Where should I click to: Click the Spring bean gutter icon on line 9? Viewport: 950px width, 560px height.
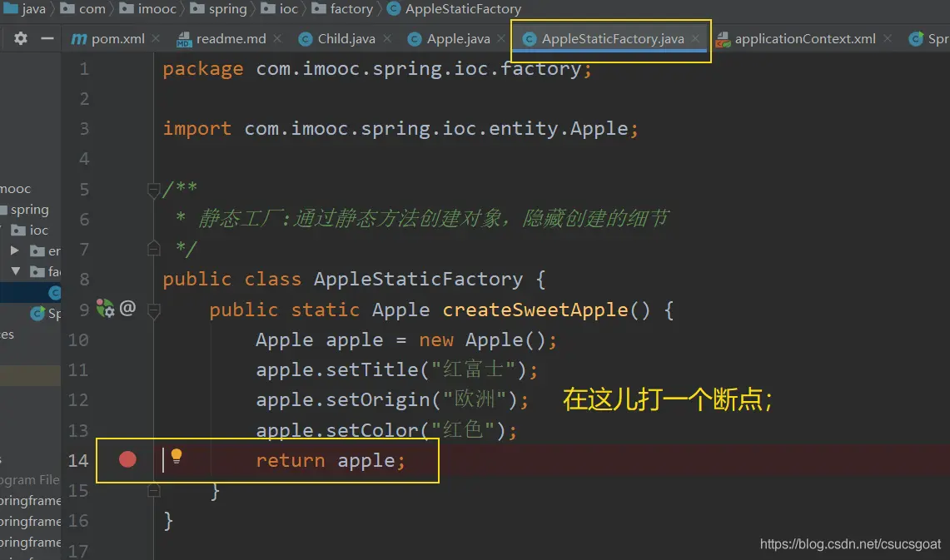[106, 308]
